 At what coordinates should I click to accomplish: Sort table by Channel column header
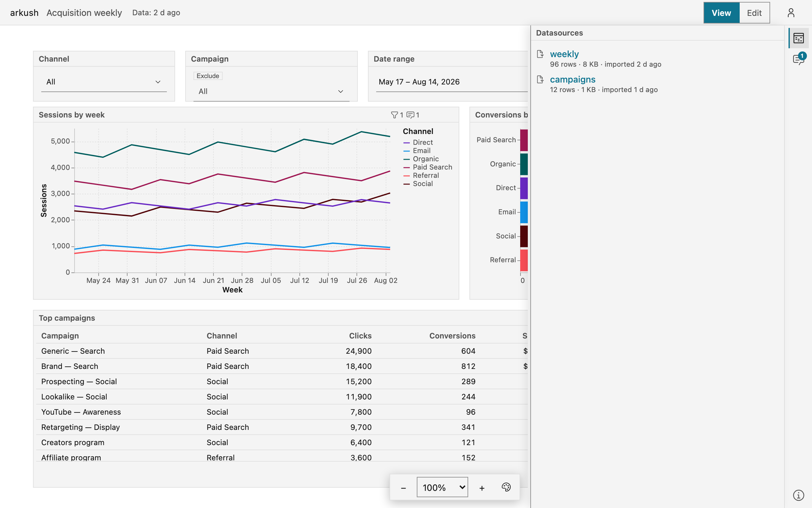(222, 336)
